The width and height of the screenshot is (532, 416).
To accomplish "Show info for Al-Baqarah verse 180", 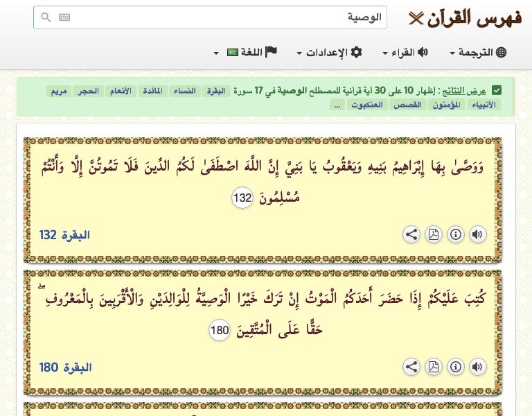I will click(455, 367).
